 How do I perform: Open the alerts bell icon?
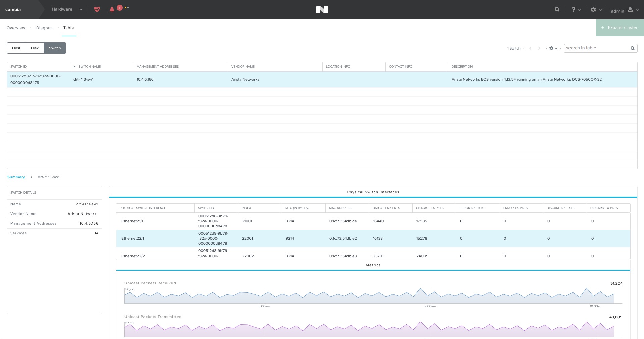tap(112, 10)
